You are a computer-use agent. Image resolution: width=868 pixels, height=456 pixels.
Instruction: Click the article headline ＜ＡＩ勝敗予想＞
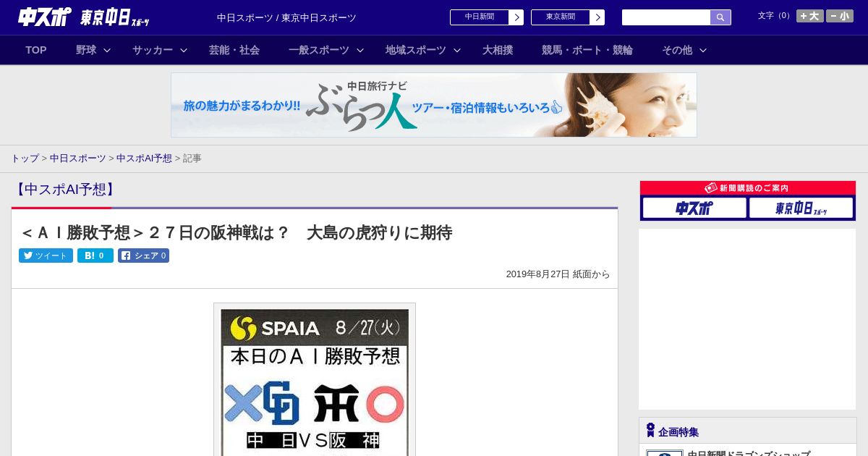236,233
